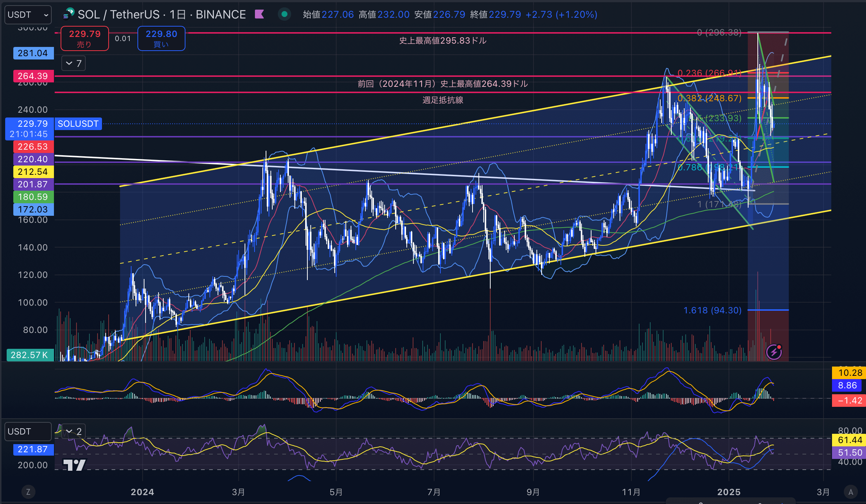Click the 226.53 red price label
Viewport: 866px width, 504px height.
coord(33,147)
